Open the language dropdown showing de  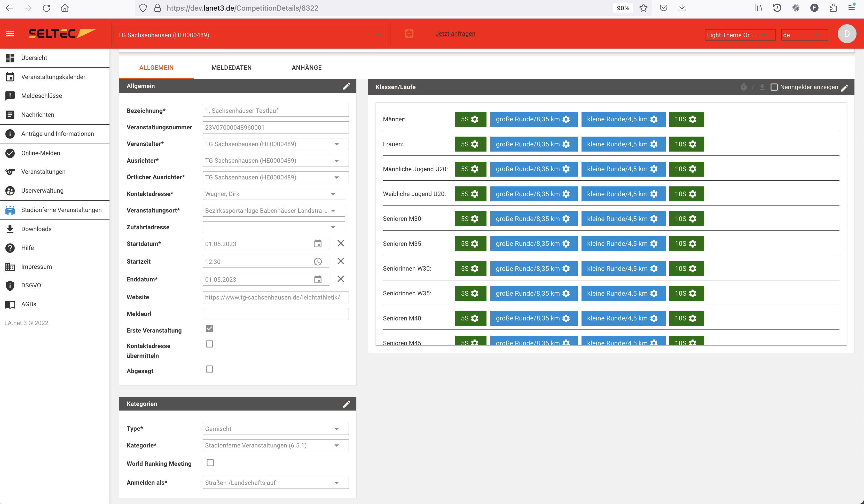click(x=804, y=35)
